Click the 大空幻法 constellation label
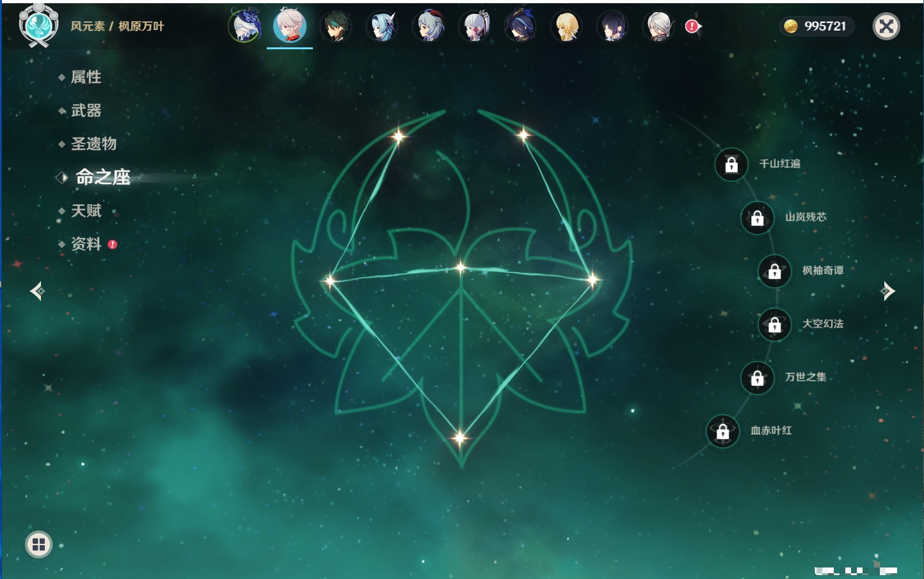Viewport: 924px width, 579px height. [x=823, y=324]
